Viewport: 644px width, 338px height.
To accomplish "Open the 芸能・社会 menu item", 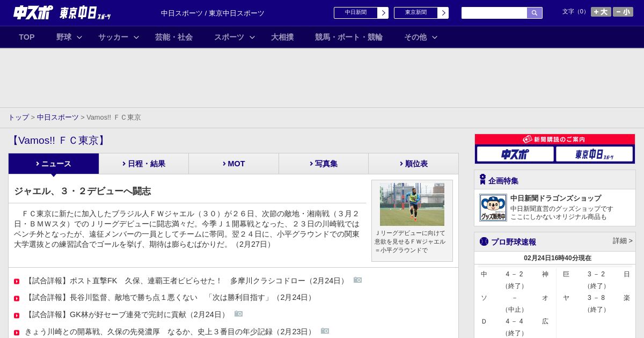I will tap(174, 37).
